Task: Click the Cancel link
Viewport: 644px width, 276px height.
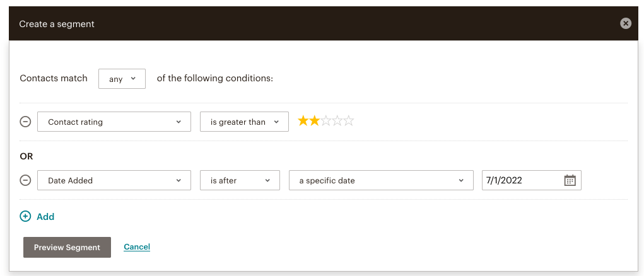Action: pyautogui.click(x=137, y=247)
